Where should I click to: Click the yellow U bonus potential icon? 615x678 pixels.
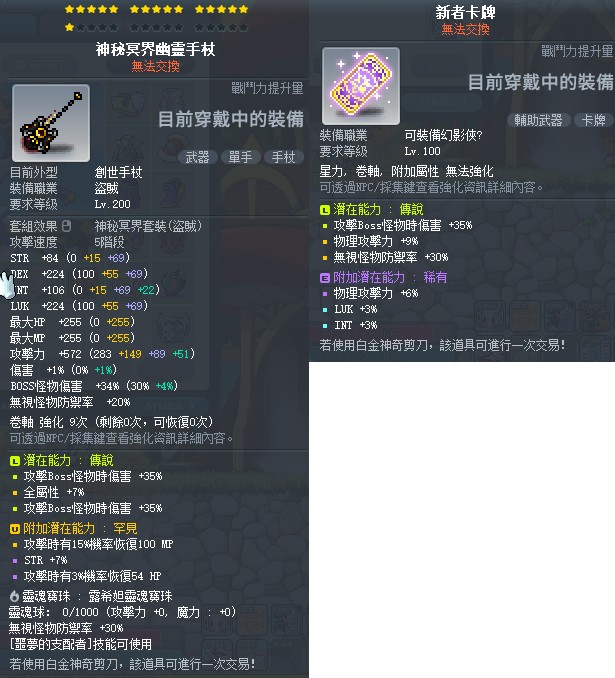click(15, 529)
